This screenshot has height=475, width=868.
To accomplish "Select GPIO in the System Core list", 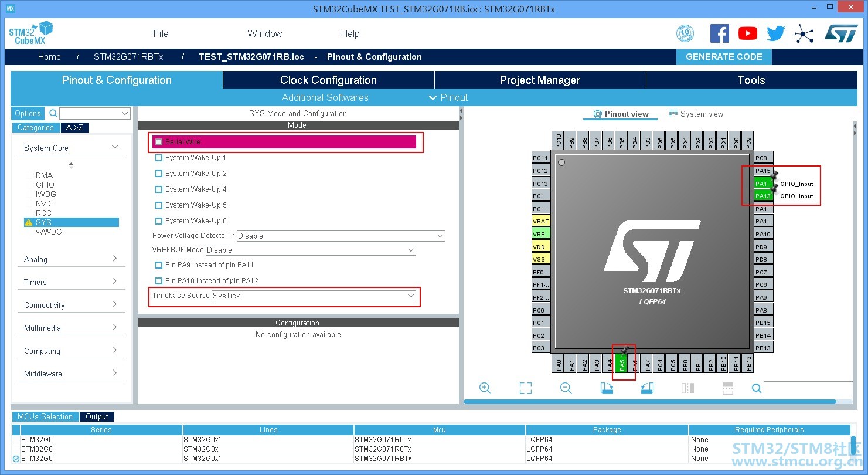I will click(x=45, y=185).
